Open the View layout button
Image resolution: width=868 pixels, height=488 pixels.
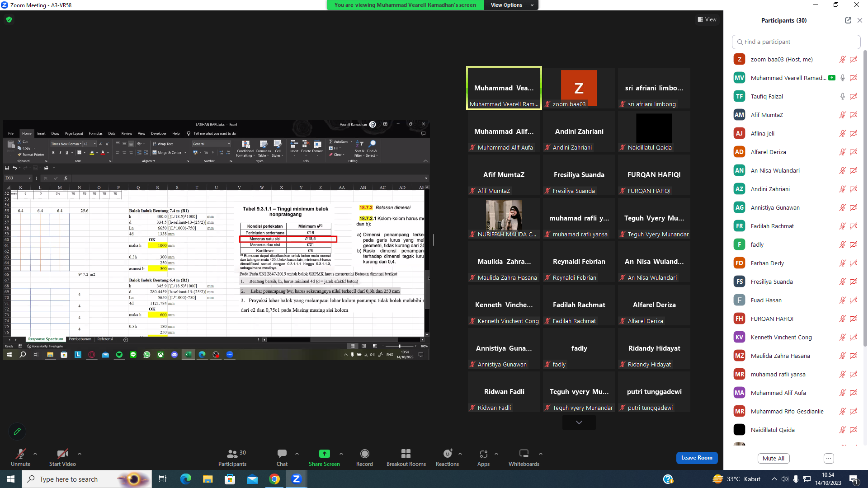pyautogui.click(x=707, y=19)
